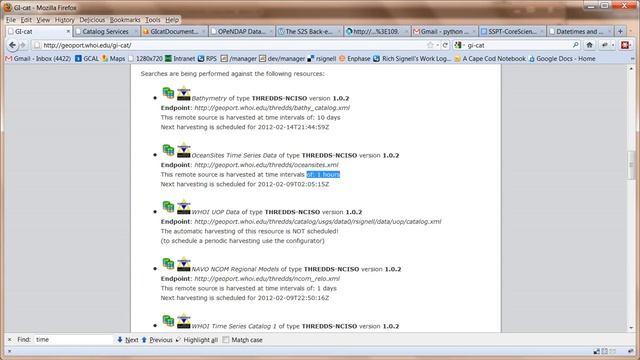Viewport: 640px width, 360px height.
Task: Switch to the Catalog Services tab
Action: click(x=107, y=31)
